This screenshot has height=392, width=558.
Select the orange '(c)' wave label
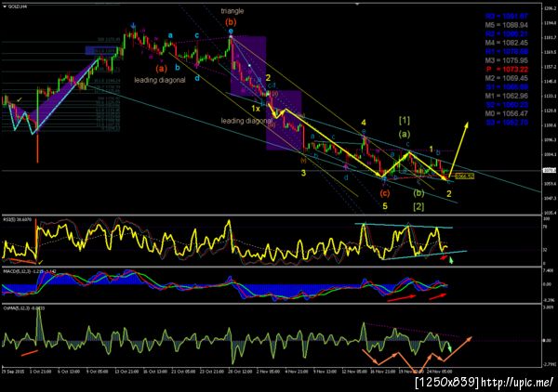tap(384, 193)
